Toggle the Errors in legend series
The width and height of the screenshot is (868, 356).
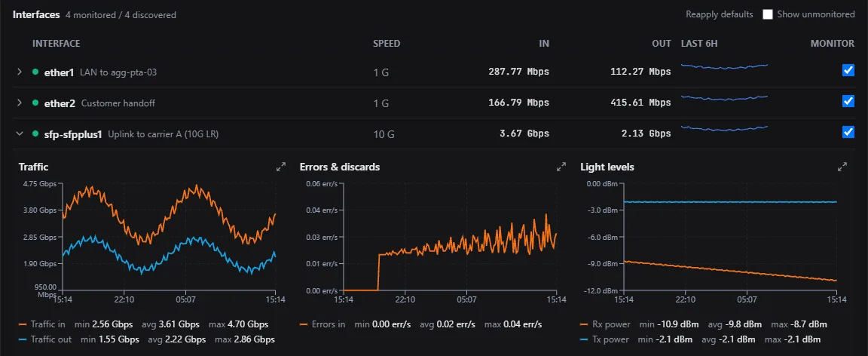click(321, 324)
